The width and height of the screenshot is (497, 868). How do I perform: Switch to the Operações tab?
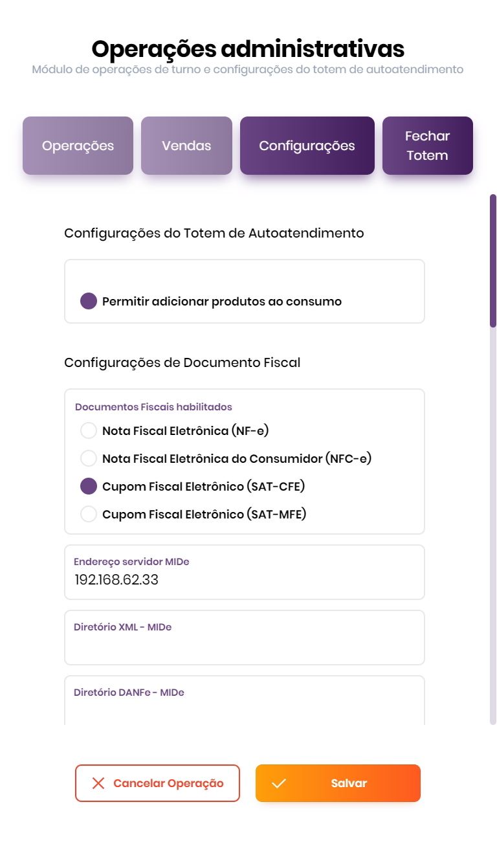coord(78,146)
